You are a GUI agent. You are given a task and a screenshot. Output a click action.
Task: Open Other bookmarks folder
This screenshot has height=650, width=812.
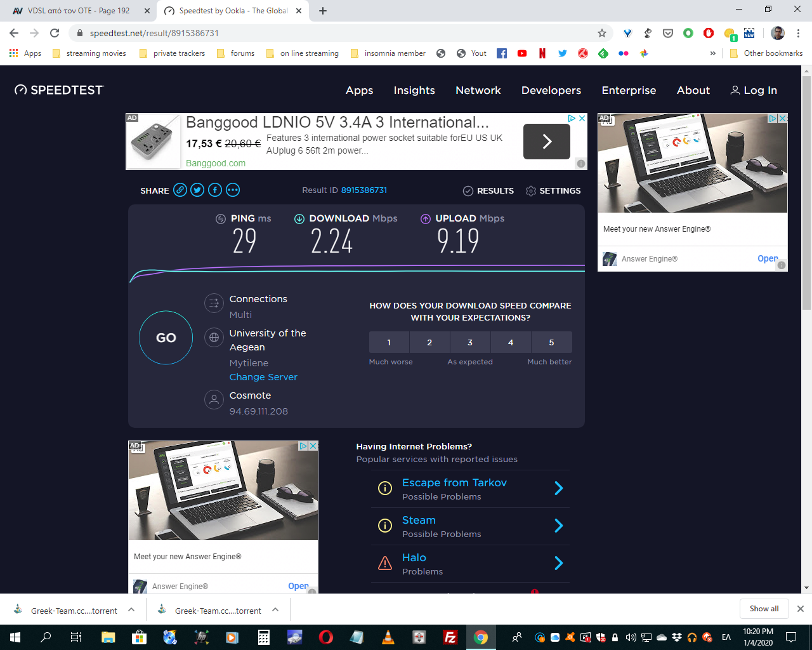coord(766,53)
